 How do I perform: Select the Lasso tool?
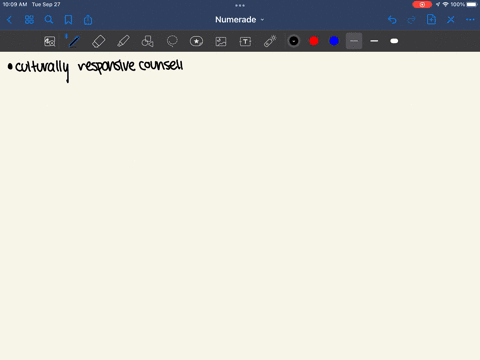(172, 41)
